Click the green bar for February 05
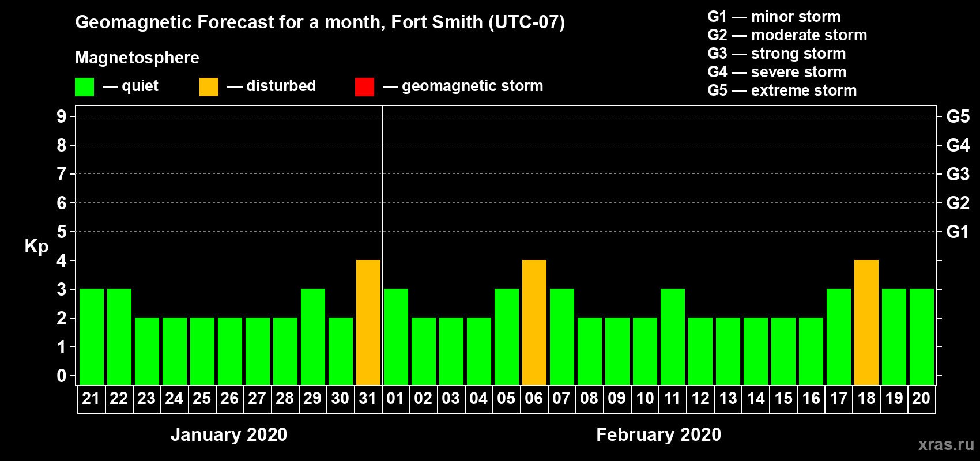This screenshot has width=980, height=461. (x=507, y=337)
